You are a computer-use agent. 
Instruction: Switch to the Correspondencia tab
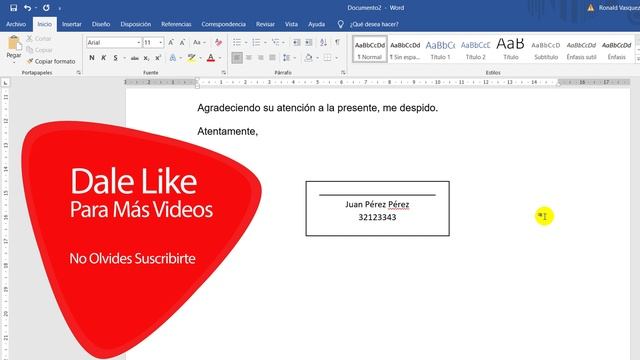click(x=223, y=24)
